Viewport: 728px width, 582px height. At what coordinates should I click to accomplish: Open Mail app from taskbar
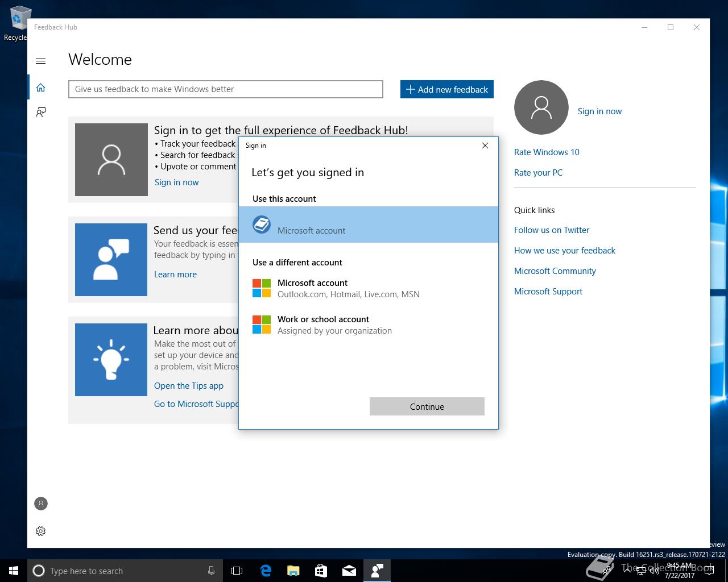point(349,571)
